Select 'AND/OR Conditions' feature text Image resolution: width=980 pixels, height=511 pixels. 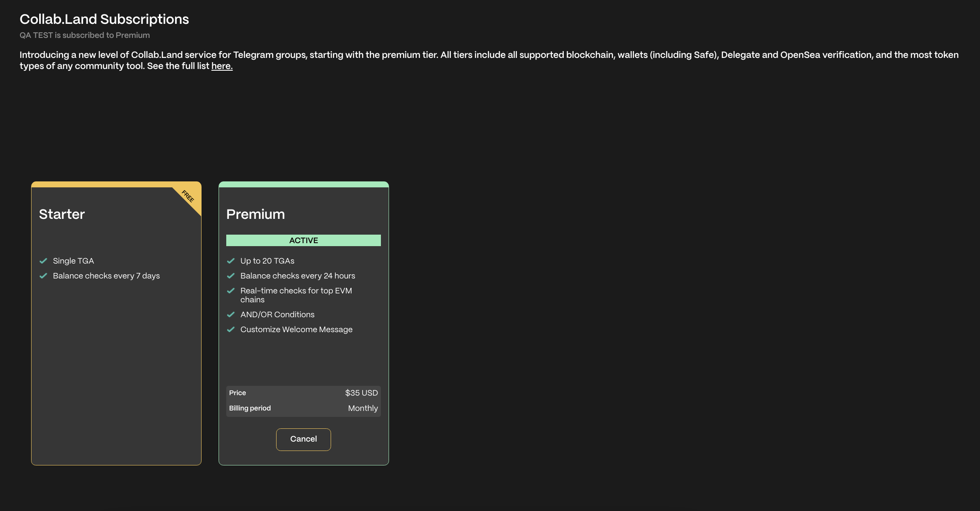coord(277,314)
